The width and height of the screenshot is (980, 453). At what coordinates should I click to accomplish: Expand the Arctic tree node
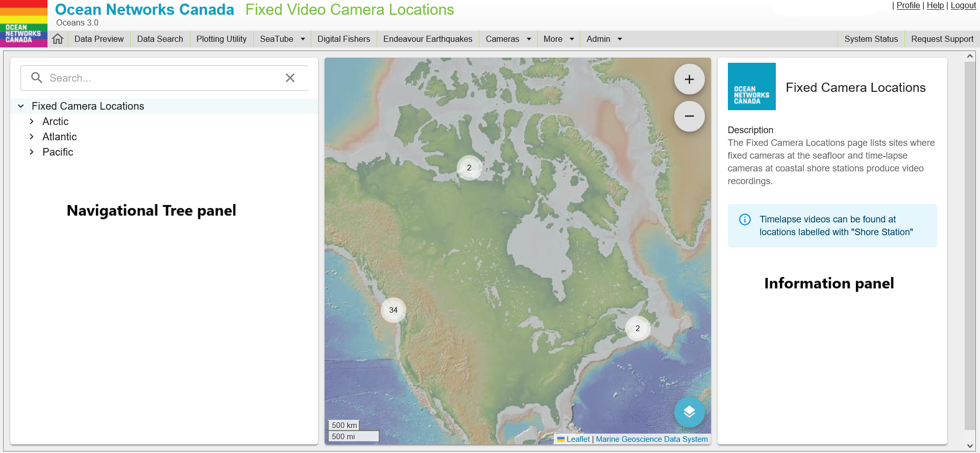[32, 121]
